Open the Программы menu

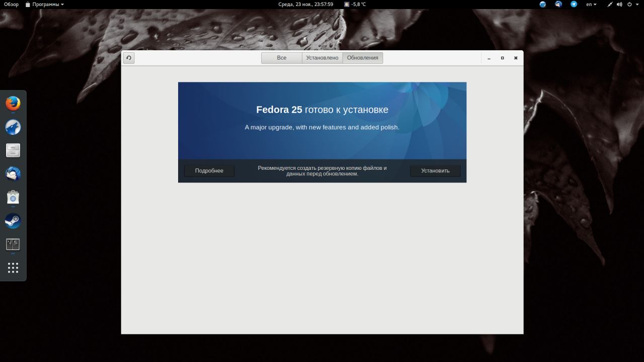[x=45, y=4]
